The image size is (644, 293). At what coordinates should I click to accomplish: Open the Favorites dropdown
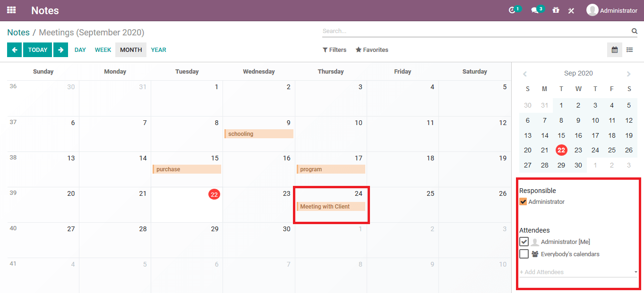[372, 50]
